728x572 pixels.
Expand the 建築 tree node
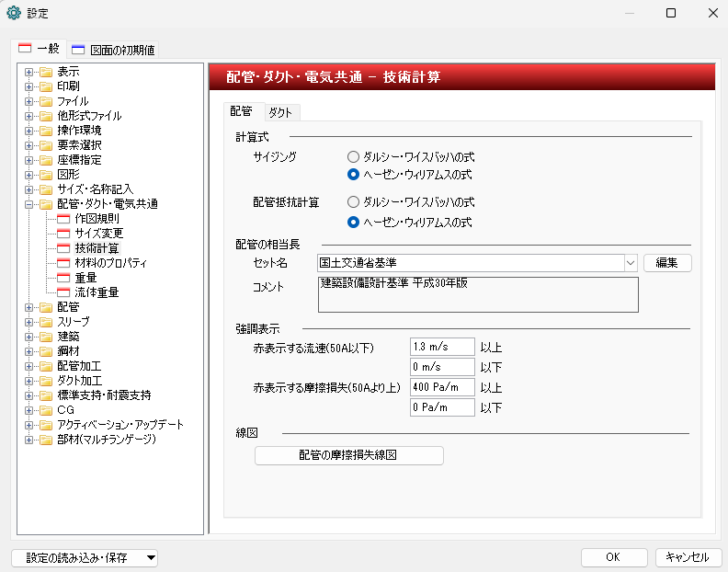[x=29, y=337]
